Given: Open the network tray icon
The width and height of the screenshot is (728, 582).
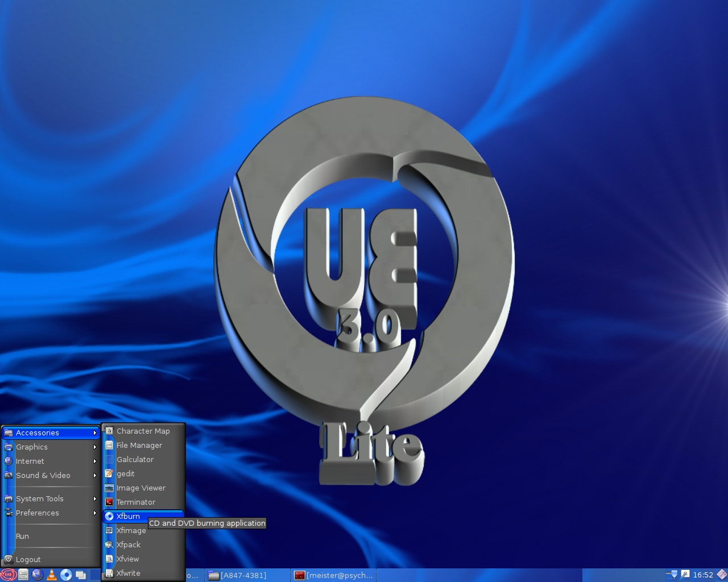Looking at the screenshot, I should pos(672,575).
